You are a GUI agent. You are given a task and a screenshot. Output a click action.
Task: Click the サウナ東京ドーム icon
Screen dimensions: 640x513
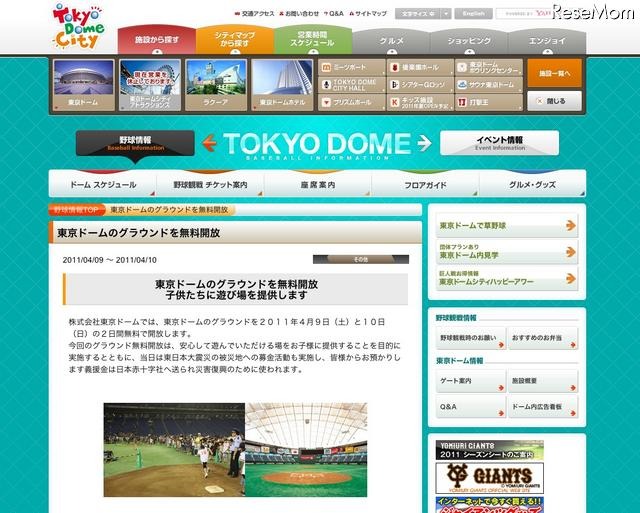(x=462, y=85)
